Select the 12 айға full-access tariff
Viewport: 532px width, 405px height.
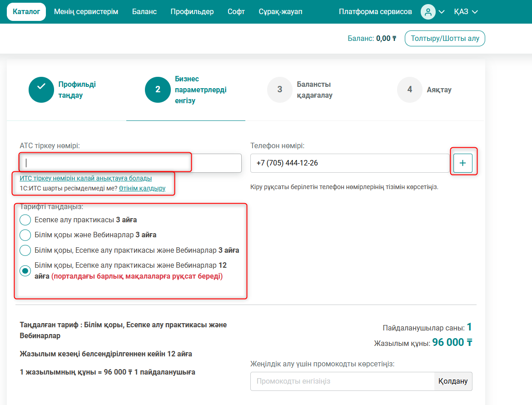coord(25,271)
